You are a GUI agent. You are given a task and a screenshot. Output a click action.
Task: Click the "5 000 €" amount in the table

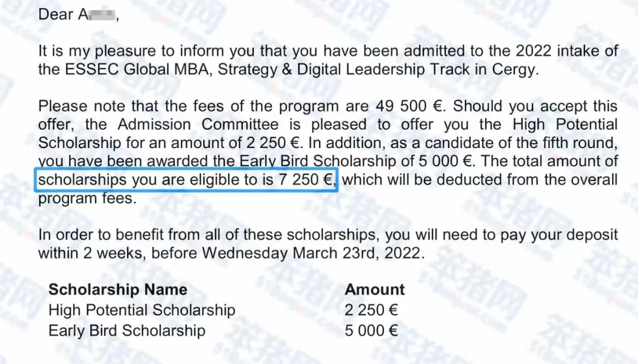(371, 330)
